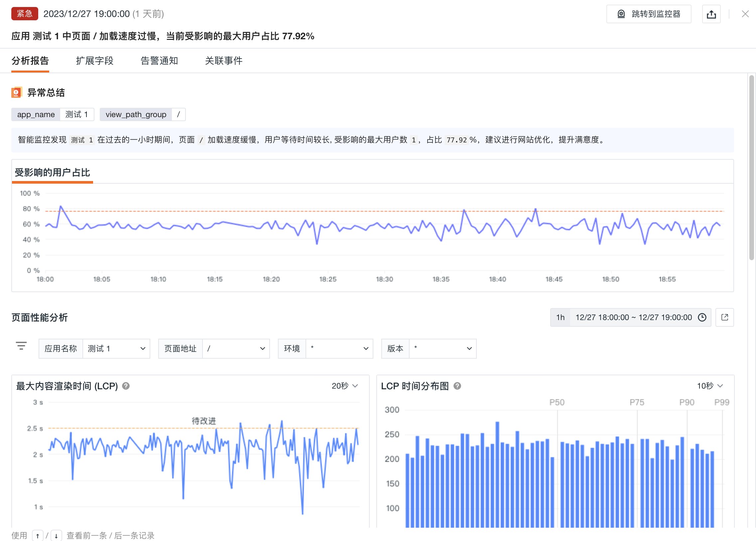Open the 扩展字段 tab
This screenshot has width=756, height=541.
94,61
